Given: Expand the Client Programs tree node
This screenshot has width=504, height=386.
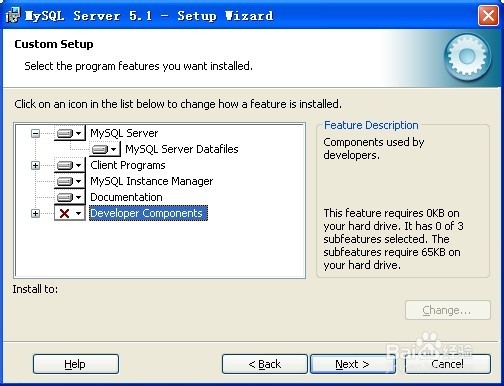Looking at the screenshot, I should pos(35,165).
